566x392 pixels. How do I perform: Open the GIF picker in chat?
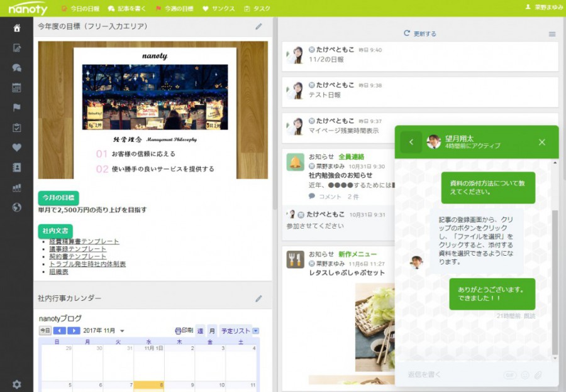[x=509, y=376]
